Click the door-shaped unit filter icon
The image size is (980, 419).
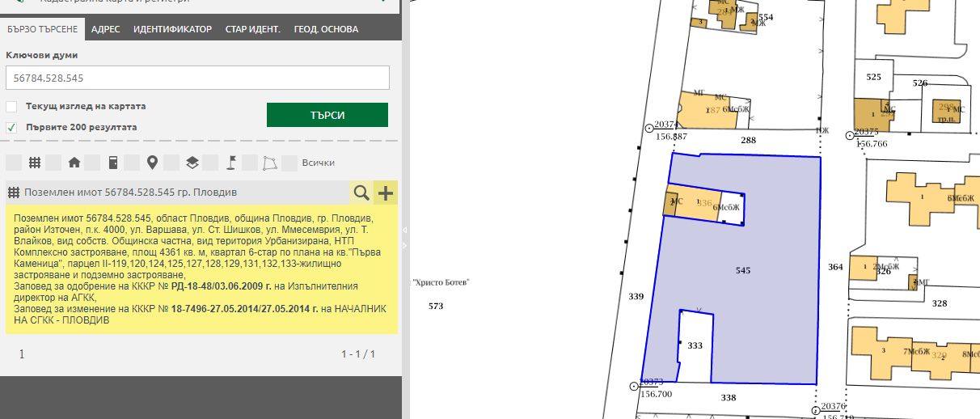(113, 163)
